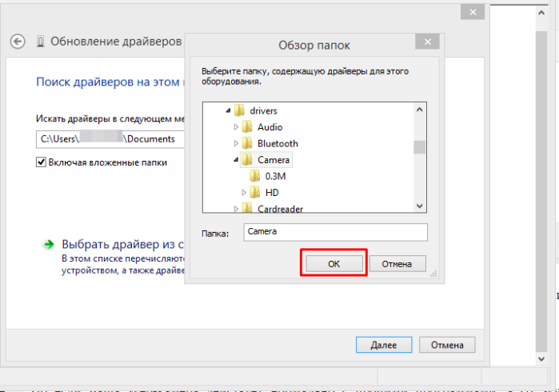
Task: Click the folder tree scrollbar thumb
Action: click(420, 147)
